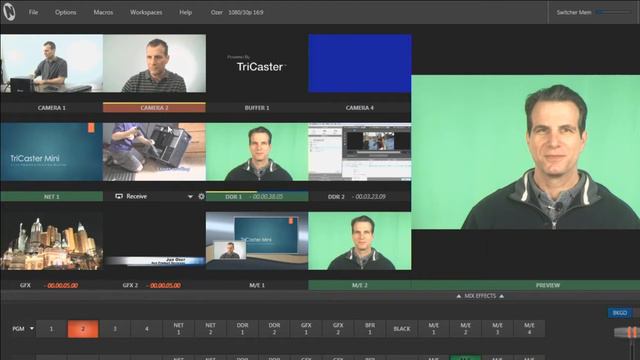
Task: Click triangle right of MIX EFFECTS
Action: [502, 296]
